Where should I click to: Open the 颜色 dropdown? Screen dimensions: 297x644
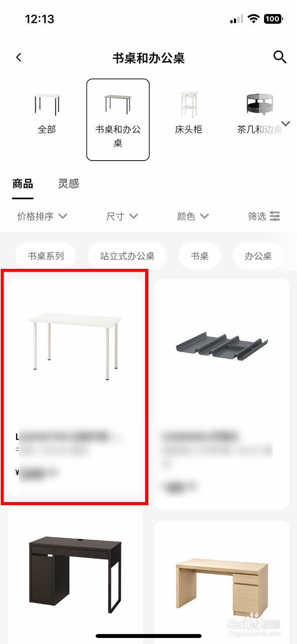[x=193, y=216]
